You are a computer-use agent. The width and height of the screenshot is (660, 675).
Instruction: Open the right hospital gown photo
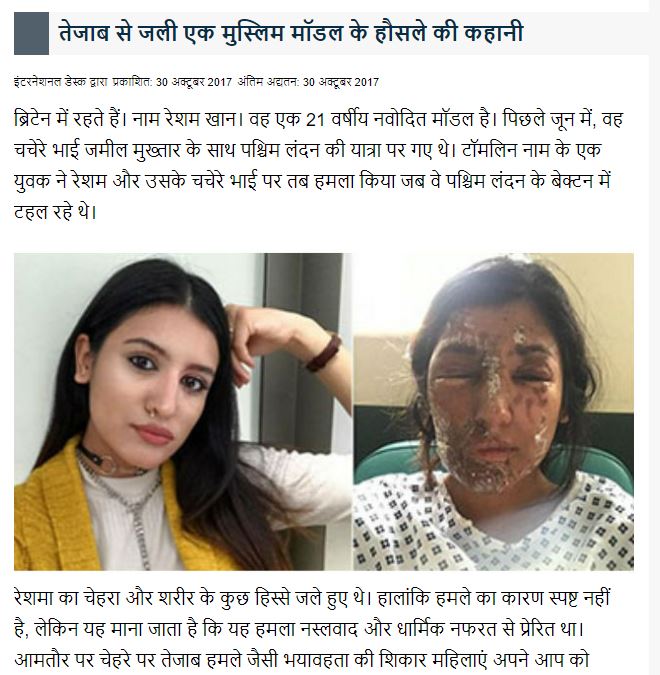493,412
